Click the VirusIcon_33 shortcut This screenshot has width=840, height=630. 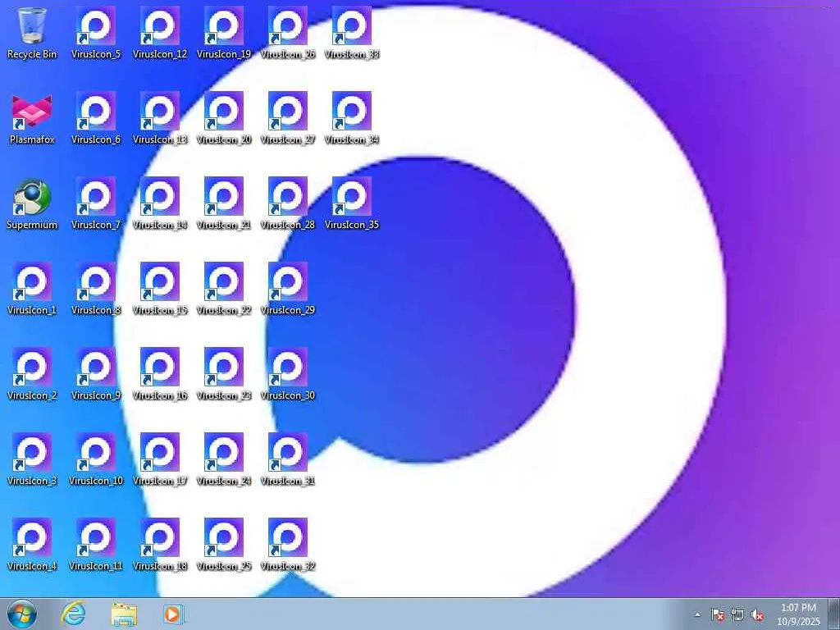tap(352, 33)
